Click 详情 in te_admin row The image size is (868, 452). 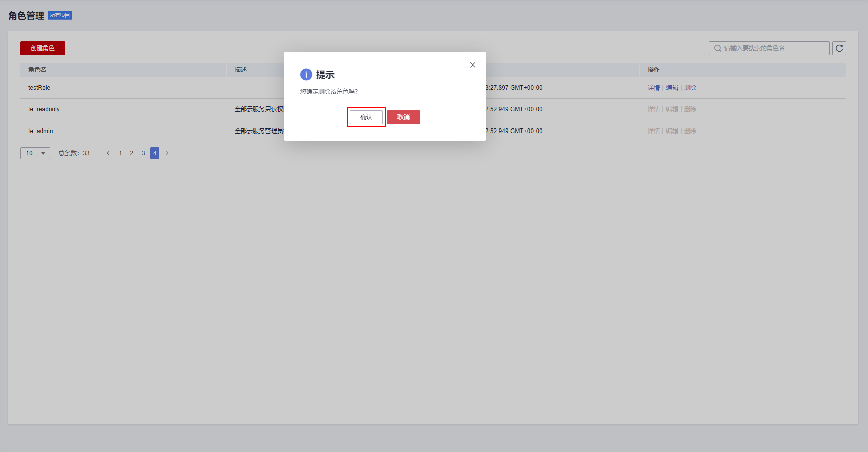coord(654,131)
